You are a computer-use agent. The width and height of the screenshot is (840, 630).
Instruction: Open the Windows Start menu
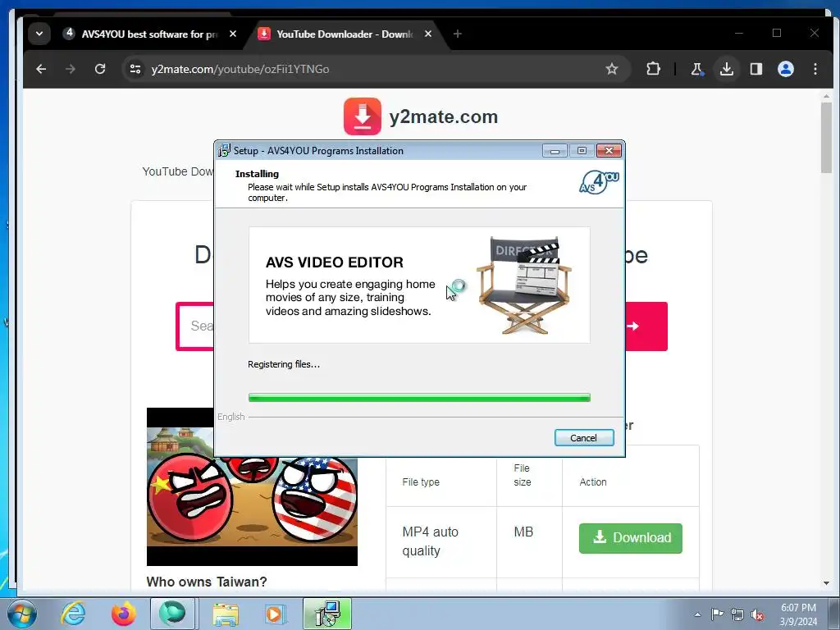click(22, 614)
